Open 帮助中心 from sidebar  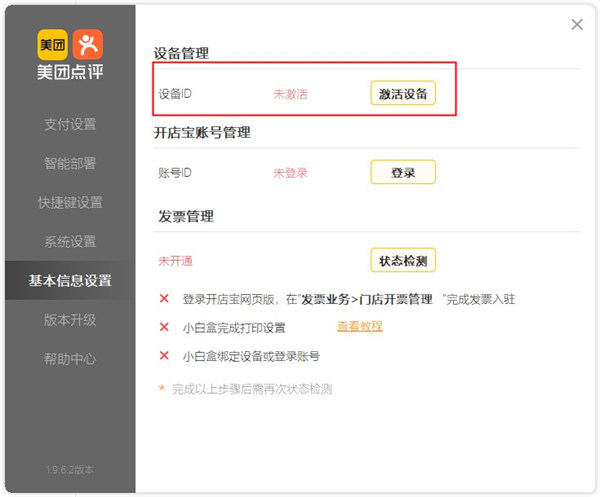70,359
